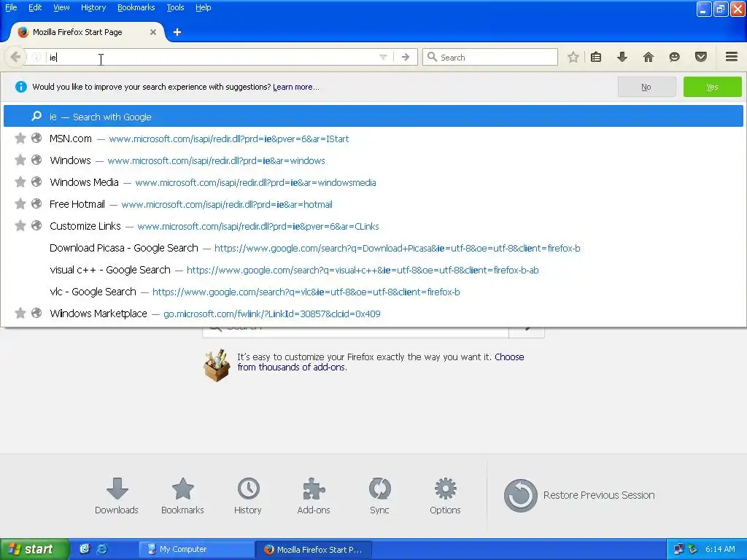This screenshot has height=560, width=747.
Task: Open the Tools menu
Action: tap(175, 7)
